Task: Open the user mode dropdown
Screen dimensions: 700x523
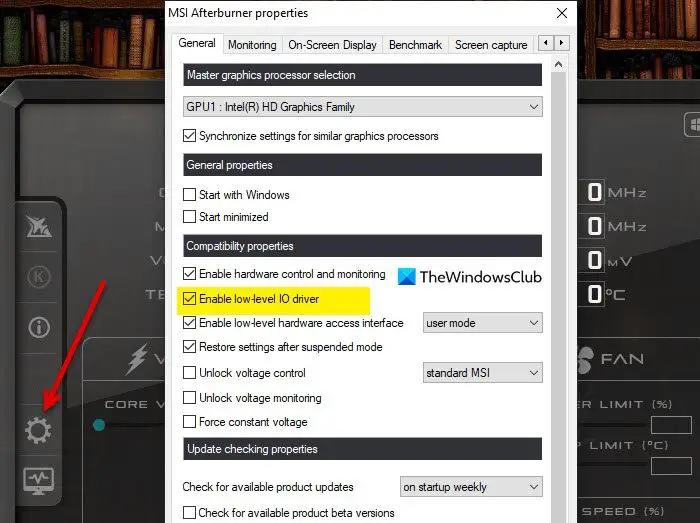Action: pyautogui.click(x=483, y=323)
